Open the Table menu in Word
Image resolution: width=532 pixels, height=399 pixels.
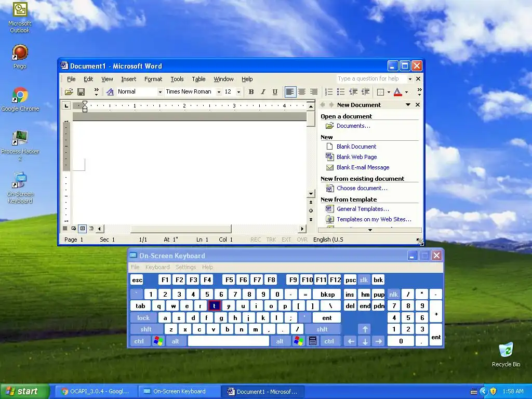[198, 79]
